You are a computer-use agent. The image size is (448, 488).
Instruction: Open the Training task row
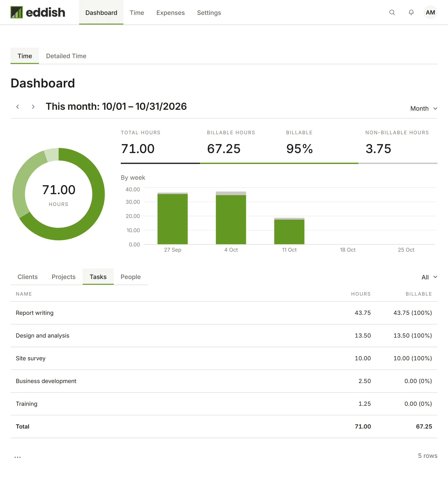224,404
